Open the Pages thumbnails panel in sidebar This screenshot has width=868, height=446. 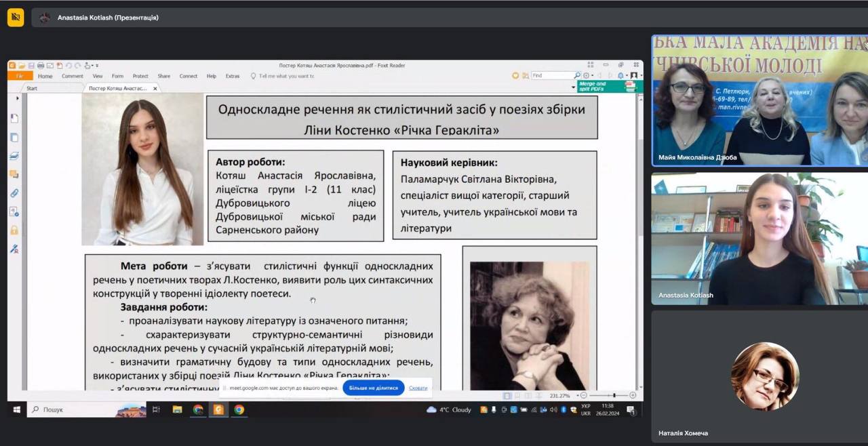coord(14,138)
